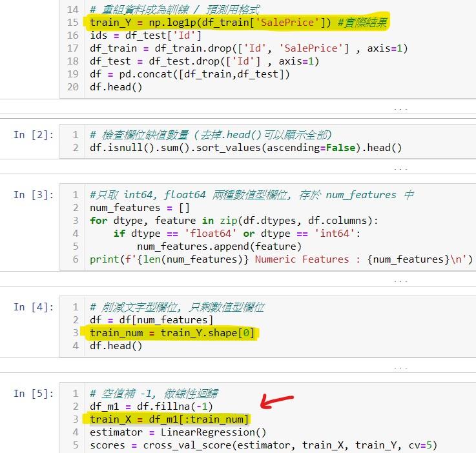476x453 pixels.
Task: Click the num_features = [] code line
Action: click(140, 208)
